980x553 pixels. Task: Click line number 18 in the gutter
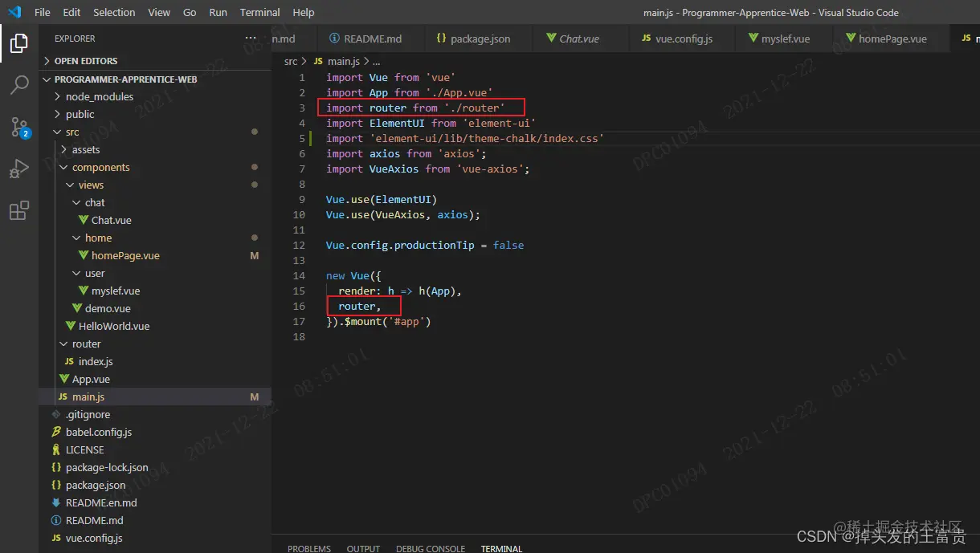point(300,336)
